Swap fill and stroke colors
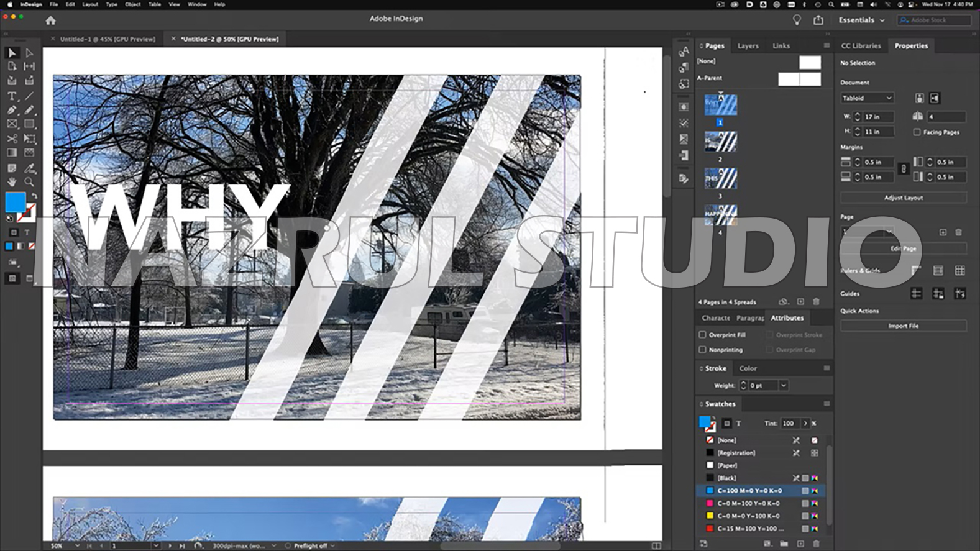The image size is (980, 551). [x=34, y=196]
